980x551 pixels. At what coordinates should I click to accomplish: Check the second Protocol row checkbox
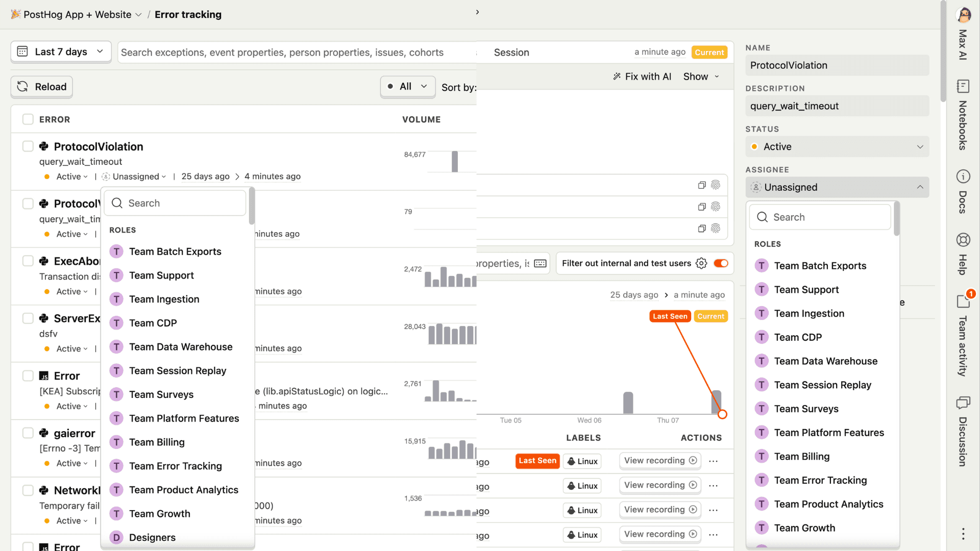pos(28,204)
